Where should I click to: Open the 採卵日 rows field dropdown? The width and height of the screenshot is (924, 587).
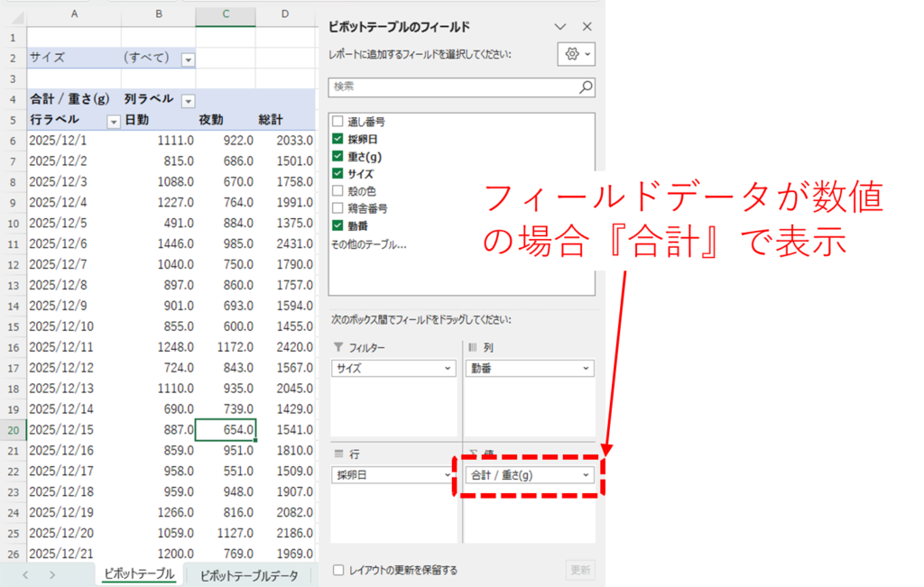click(x=448, y=475)
